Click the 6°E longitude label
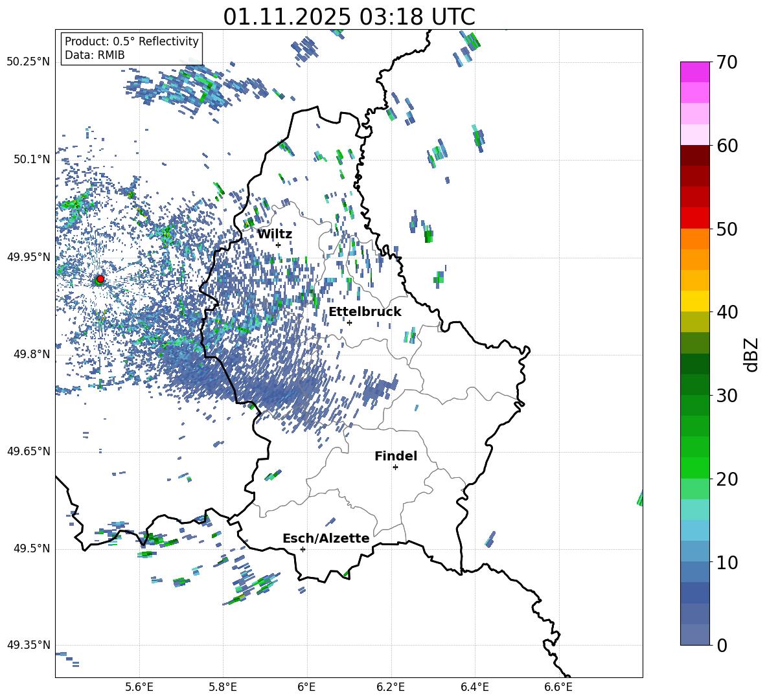 [x=306, y=687]
